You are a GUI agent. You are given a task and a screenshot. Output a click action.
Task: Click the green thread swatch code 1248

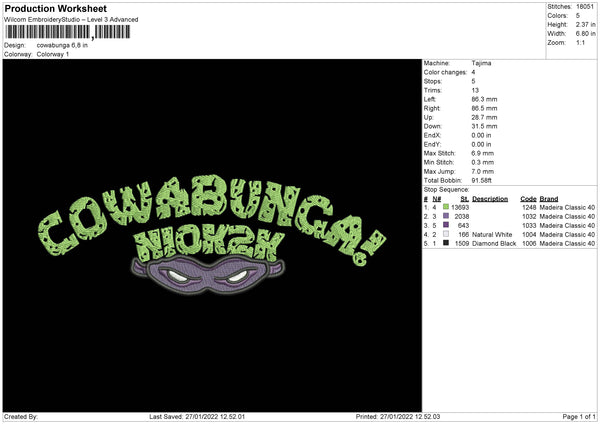(x=446, y=207)
